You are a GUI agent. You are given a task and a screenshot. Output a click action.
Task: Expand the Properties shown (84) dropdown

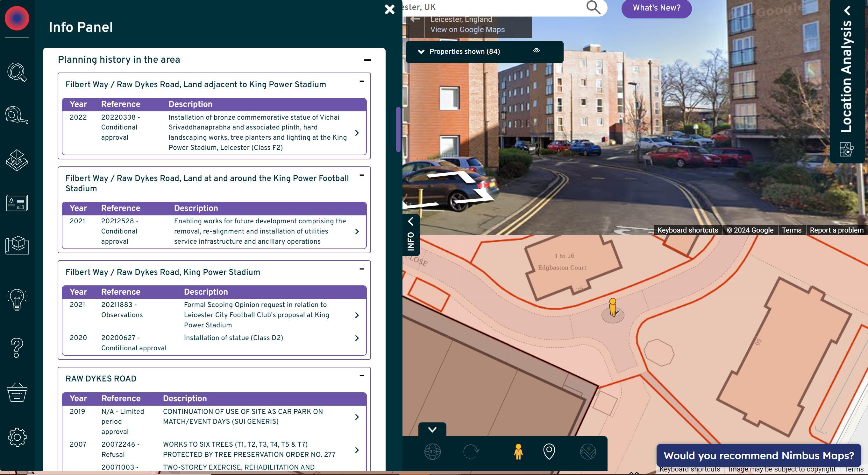[x=421, y=52]
